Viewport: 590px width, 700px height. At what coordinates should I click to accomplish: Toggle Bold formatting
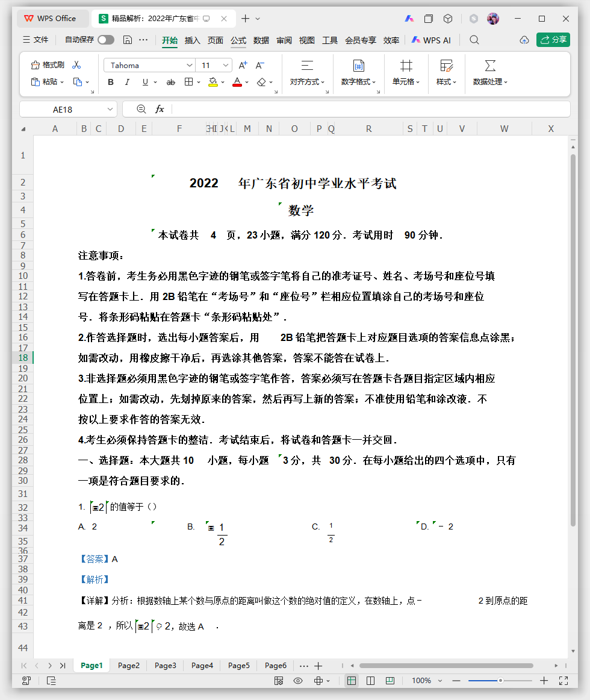111,82
